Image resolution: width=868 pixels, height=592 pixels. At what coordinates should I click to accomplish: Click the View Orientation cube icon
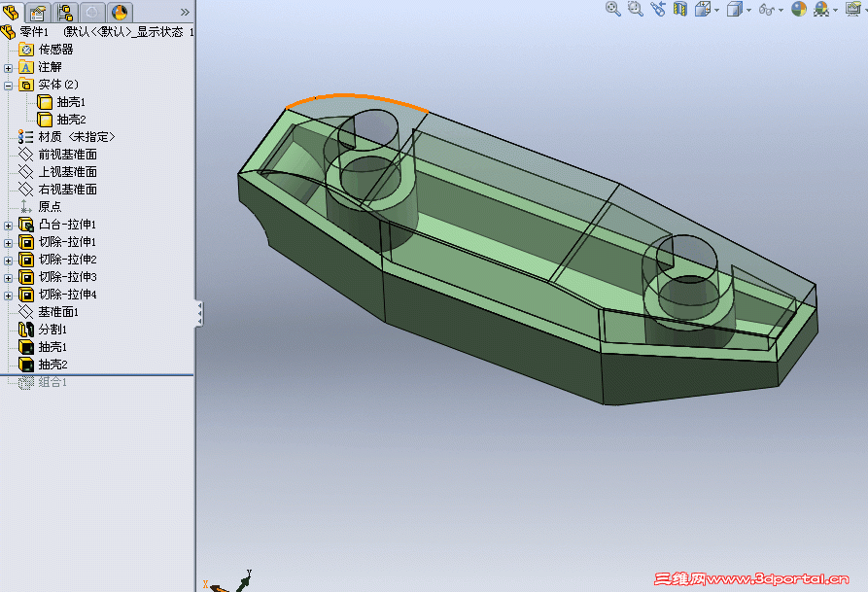click(x=702, y=9)
